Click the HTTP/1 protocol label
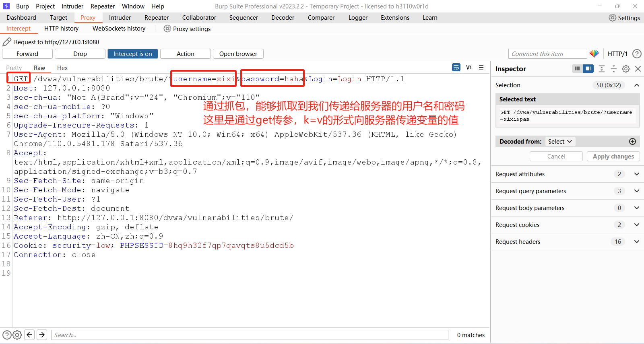Viewport: 644px width, 344px height. click(x=617, y=54)
